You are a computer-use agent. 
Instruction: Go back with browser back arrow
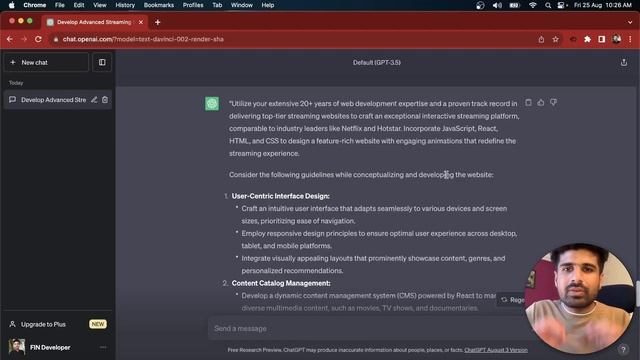10,39
